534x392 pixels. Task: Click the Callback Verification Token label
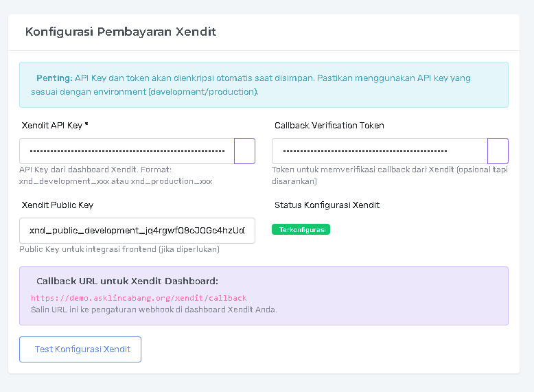tap(329, 126)
